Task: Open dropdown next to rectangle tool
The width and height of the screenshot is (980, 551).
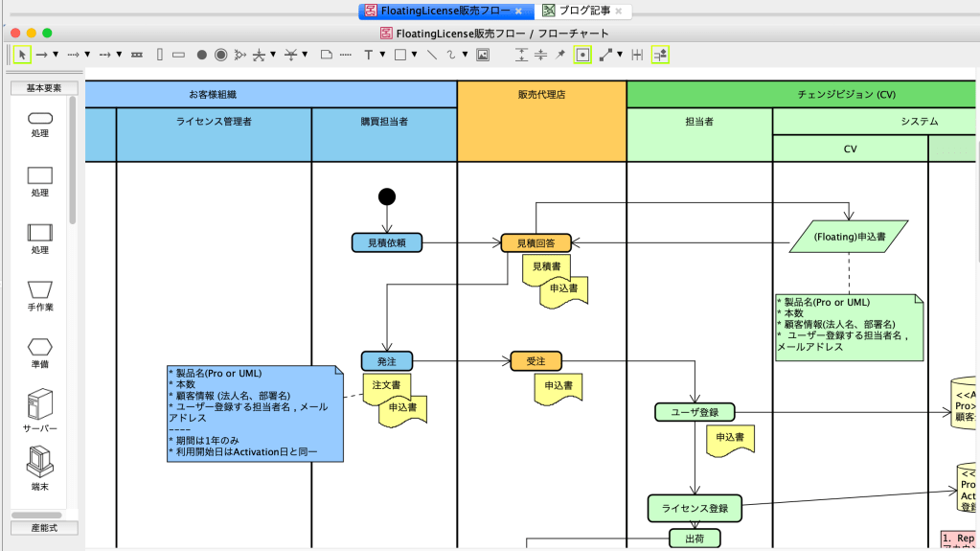Action: point(414,55)
